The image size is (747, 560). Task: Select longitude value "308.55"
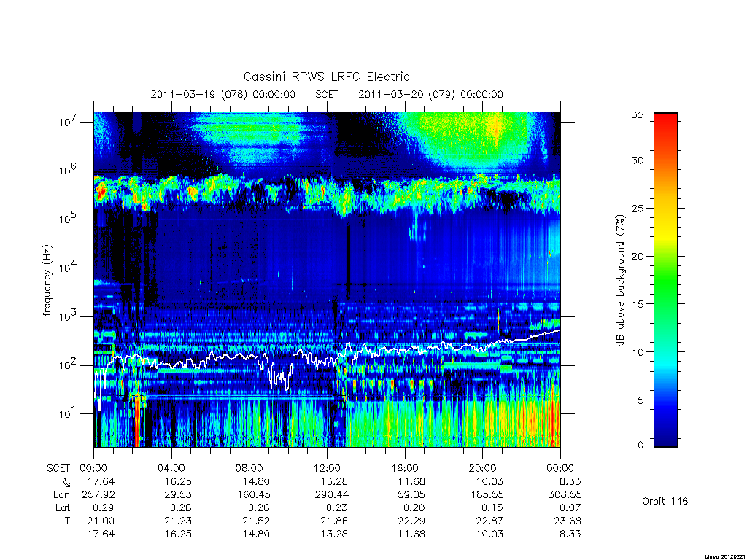[x=565, y=495]
